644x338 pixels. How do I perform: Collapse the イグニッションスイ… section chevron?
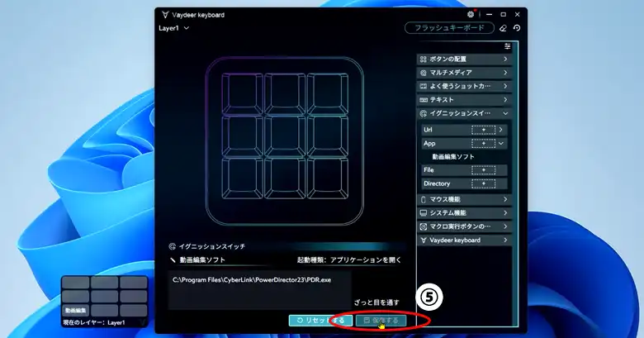tap(505, 113)
